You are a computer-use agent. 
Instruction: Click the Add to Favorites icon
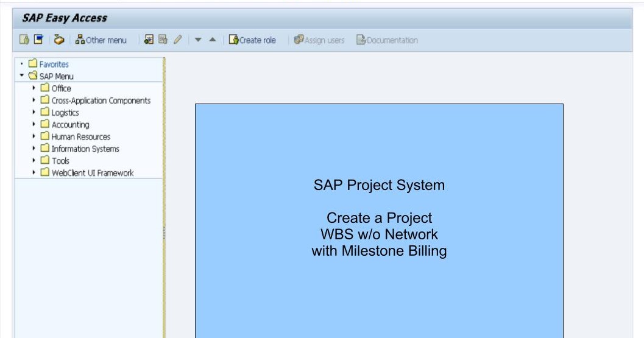tap(149, 40)
